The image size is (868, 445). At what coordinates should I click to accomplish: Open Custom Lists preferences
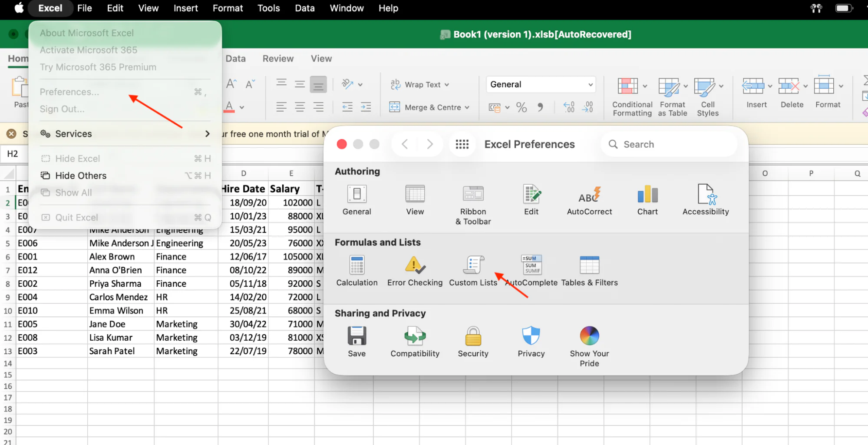point(473,271)
